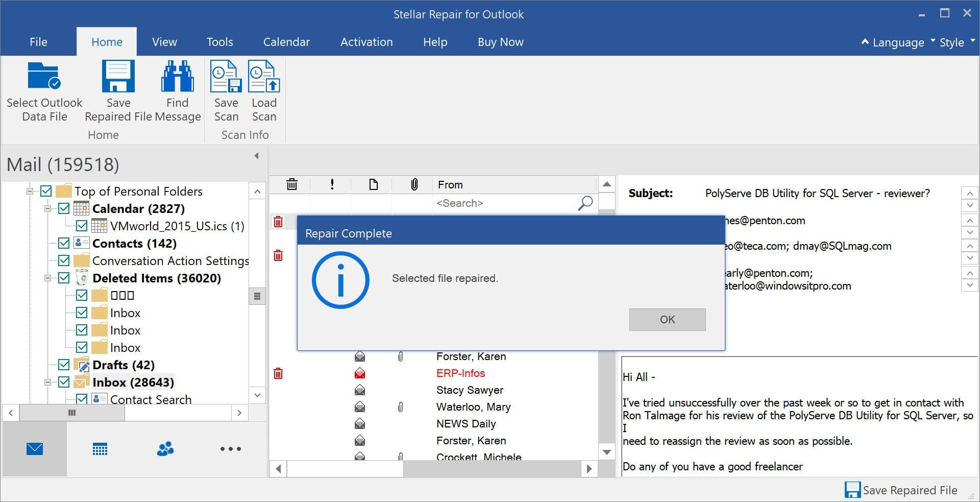Click the folder tree vertical scrollbar thumb
The image size is (980, 502).
[x=257, y=296]
